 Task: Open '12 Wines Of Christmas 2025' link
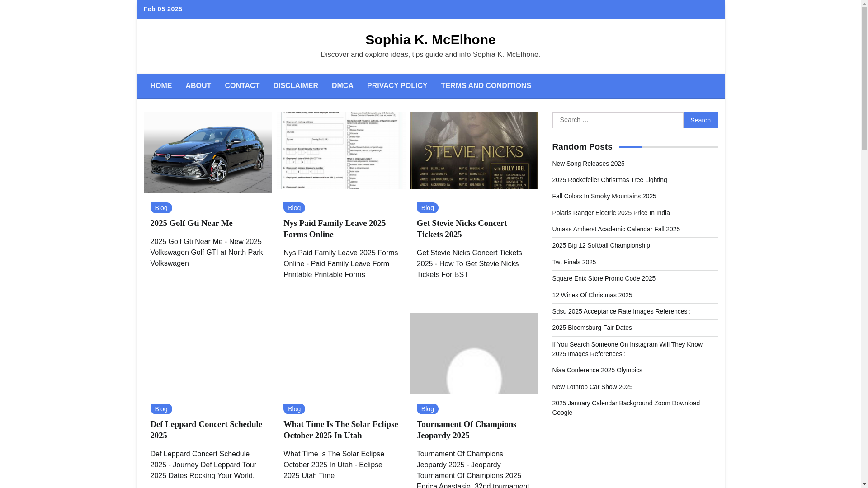coord(592,295)
